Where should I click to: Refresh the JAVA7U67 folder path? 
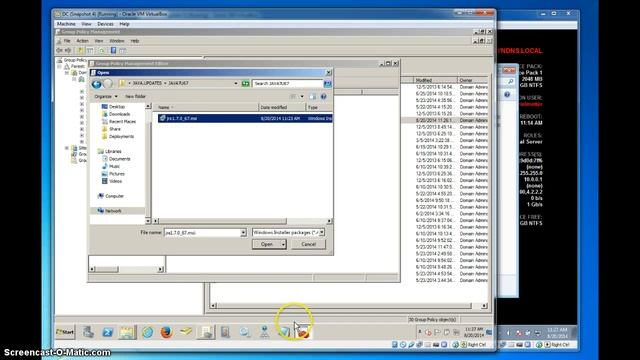(x=245, y=83)
